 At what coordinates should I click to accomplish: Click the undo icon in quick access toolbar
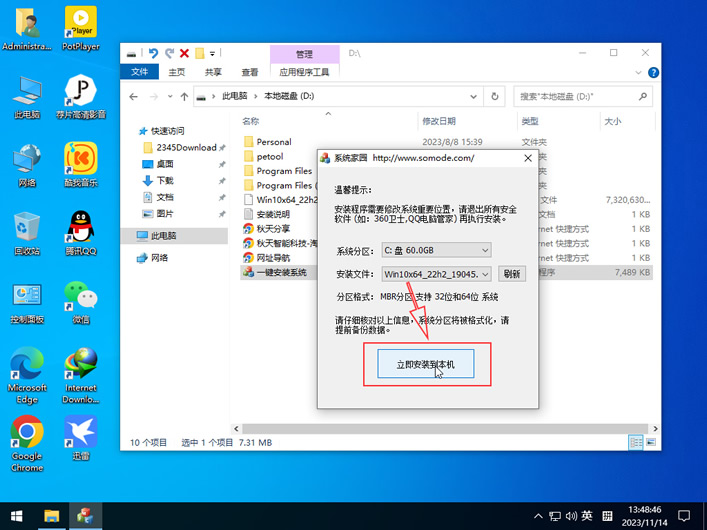tap(153, 53)
